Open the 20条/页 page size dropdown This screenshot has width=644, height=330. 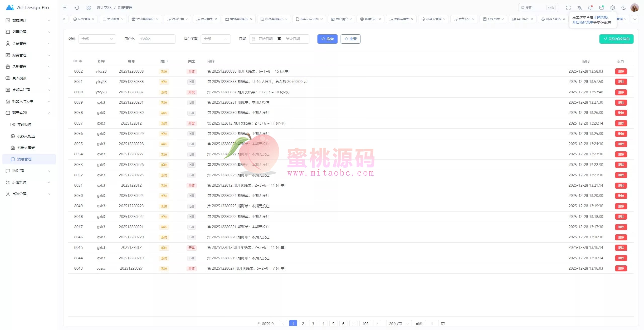click(x=398, y=324)
